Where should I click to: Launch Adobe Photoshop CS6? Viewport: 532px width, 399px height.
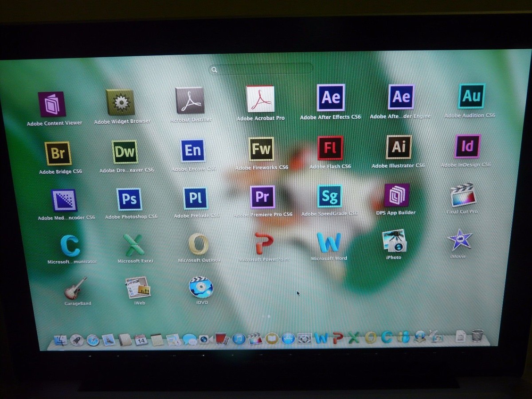pos(129,199)
